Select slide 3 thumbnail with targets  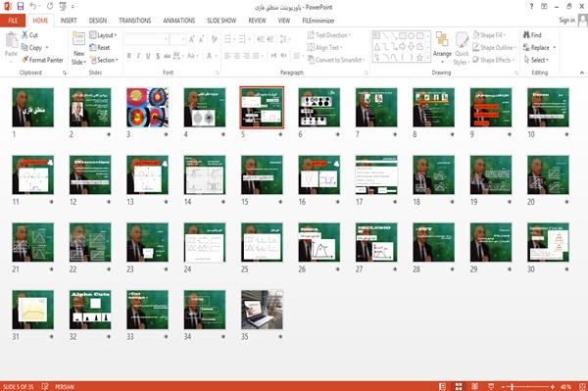[147, 107]
